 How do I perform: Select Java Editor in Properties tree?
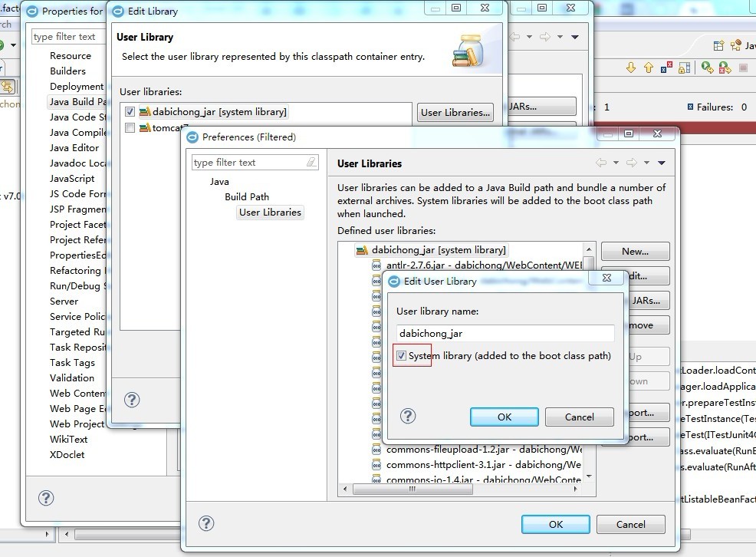pyautogui.click(x=74, y=147)
